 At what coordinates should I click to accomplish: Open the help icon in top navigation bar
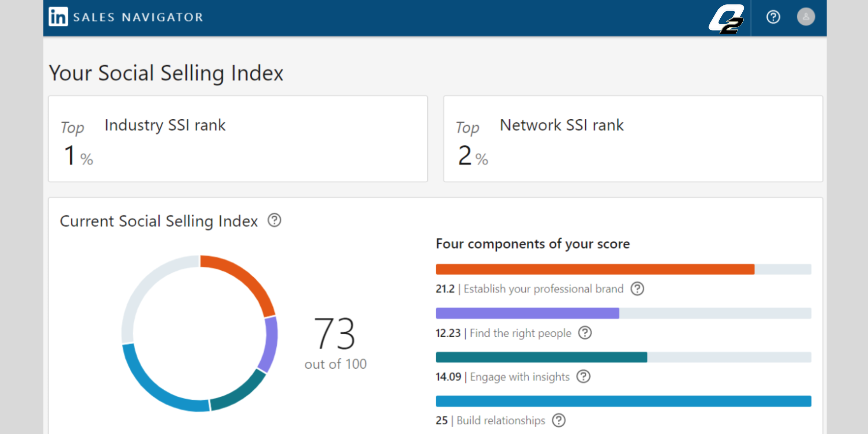point(773,17)
